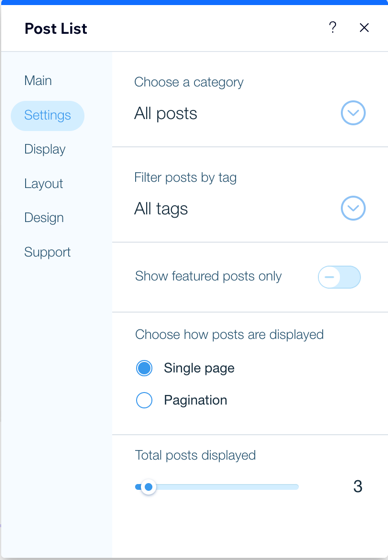The width and height of the screenshot is (388, 560).
Task: Switch to the Main tab
Action: coord(38,81)
